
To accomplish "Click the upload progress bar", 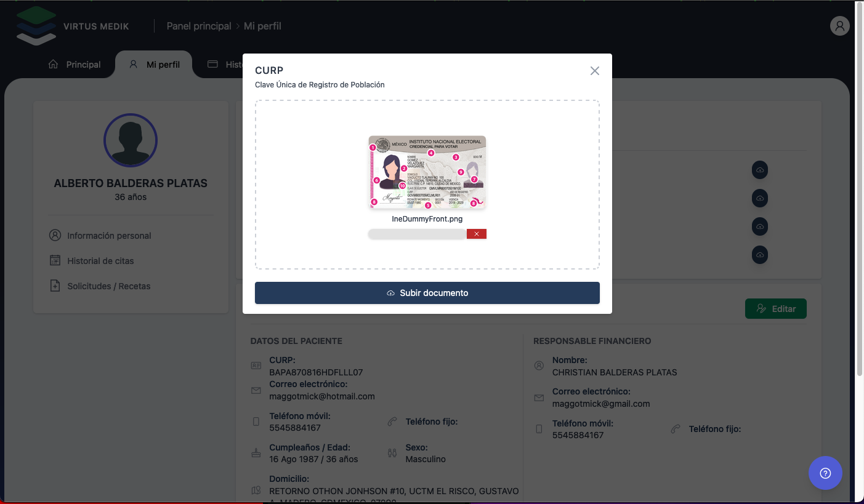I will click(417, 234).
